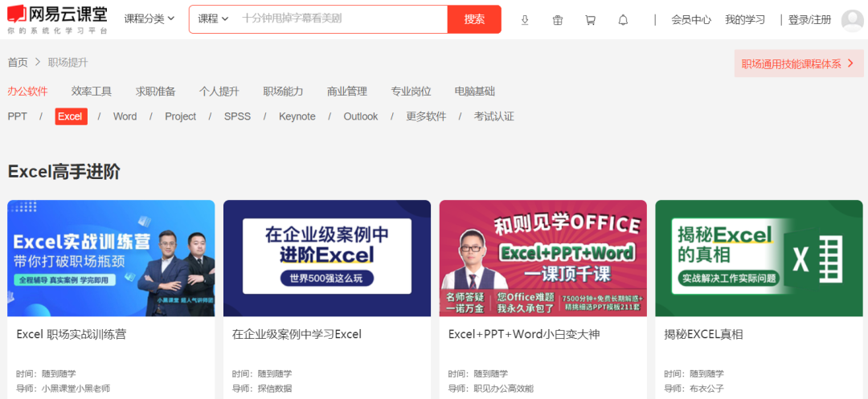This screenshot has height=399, width=868.
Task: Choose the Outlook subcategory
Action: click(x=361, y=116)
